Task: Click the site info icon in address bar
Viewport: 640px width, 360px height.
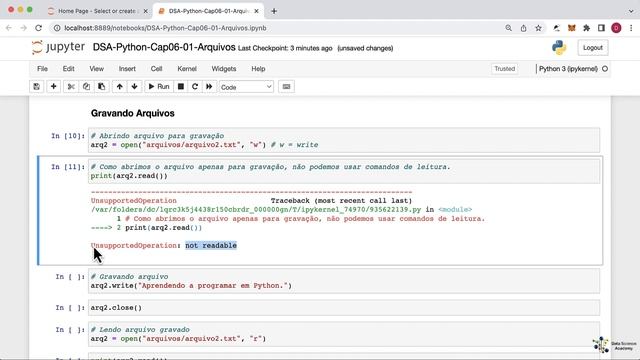Action: coord(57,28)
